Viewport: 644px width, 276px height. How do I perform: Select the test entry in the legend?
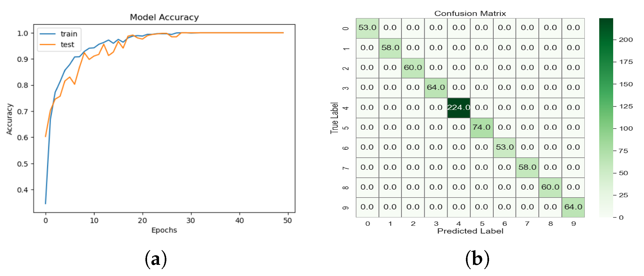67,44
